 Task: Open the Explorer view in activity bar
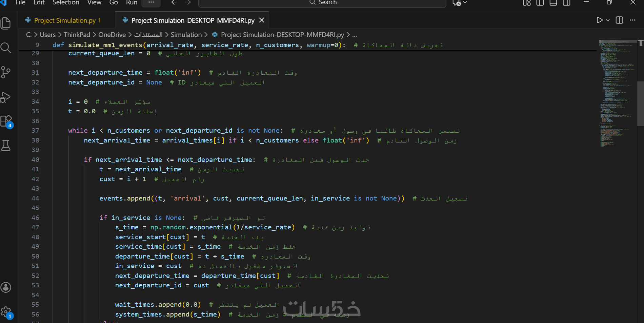click(x=6, y=23)
